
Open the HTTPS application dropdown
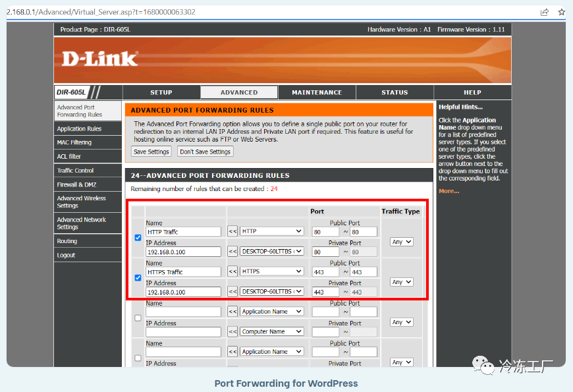pos(272,271)
